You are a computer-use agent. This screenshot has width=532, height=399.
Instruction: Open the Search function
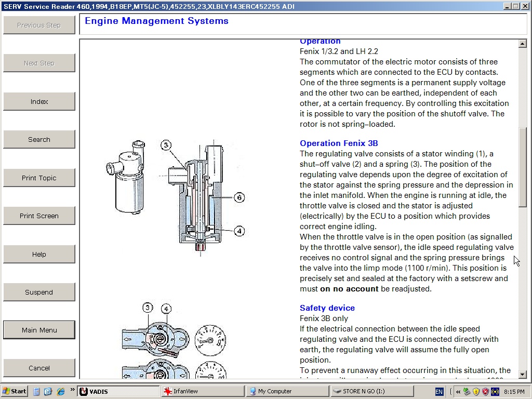(x=39, y=139)
